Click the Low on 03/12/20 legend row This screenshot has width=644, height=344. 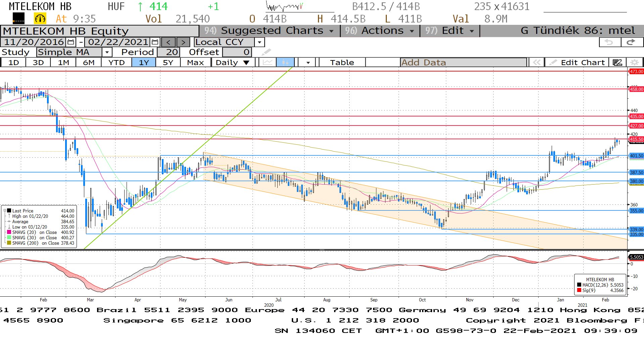[x=41, y=227]
